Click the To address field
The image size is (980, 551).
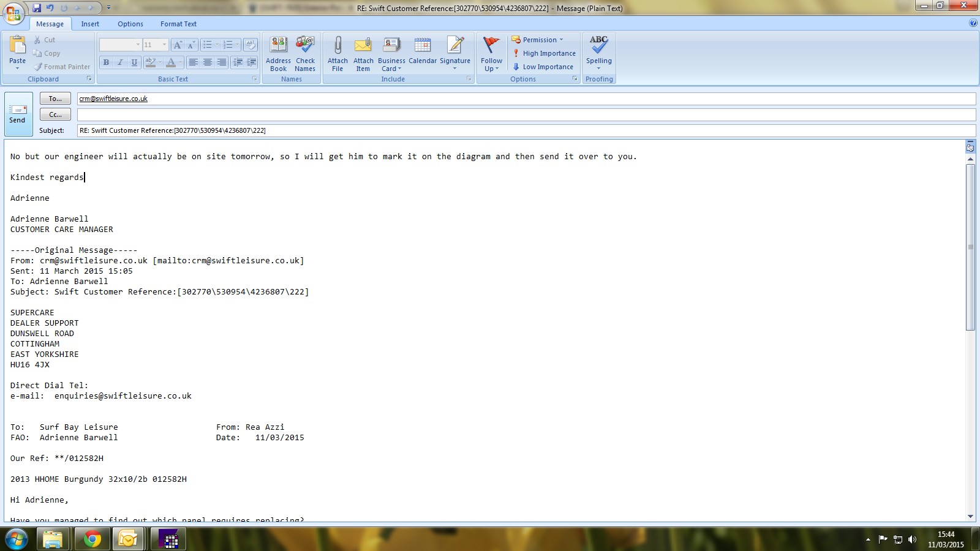tap(526, 99)
